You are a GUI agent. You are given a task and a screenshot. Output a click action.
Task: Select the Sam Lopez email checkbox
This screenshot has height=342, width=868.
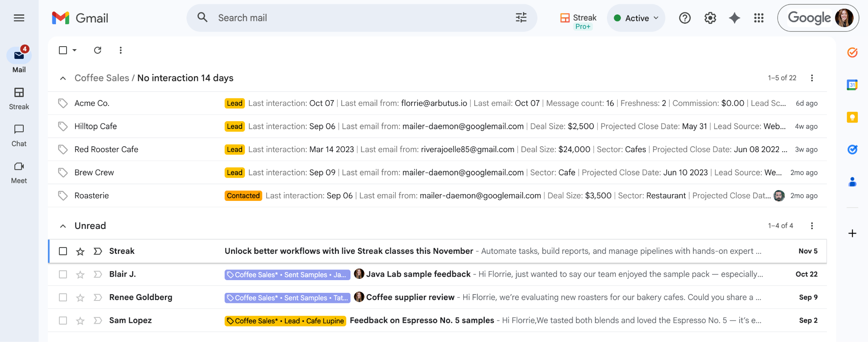[63, 320]
